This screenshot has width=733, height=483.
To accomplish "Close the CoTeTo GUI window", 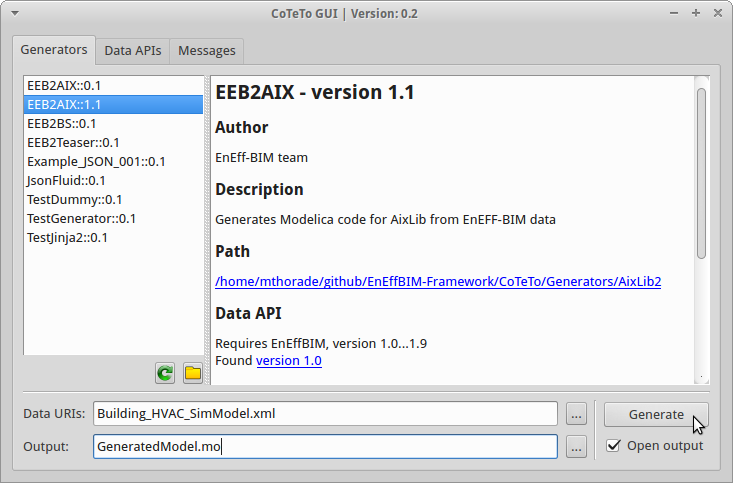I will pyautogui.click(x=718, y=14).
